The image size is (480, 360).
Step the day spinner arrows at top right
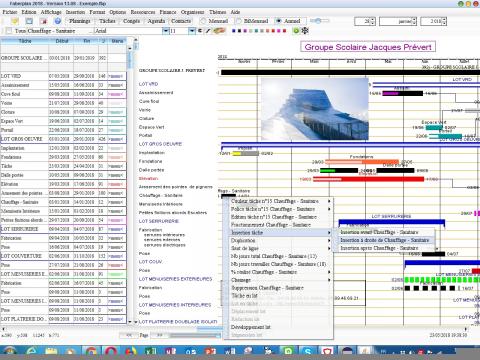point(373,21)
